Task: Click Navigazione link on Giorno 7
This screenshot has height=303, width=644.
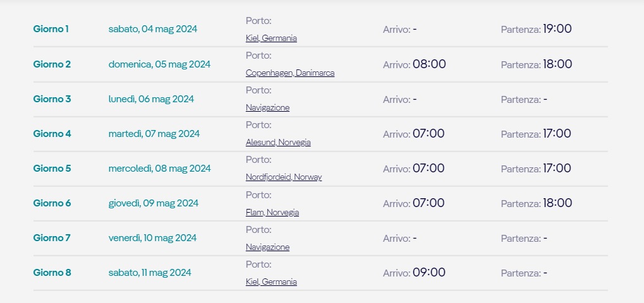Action: click(x=267, y=247)
